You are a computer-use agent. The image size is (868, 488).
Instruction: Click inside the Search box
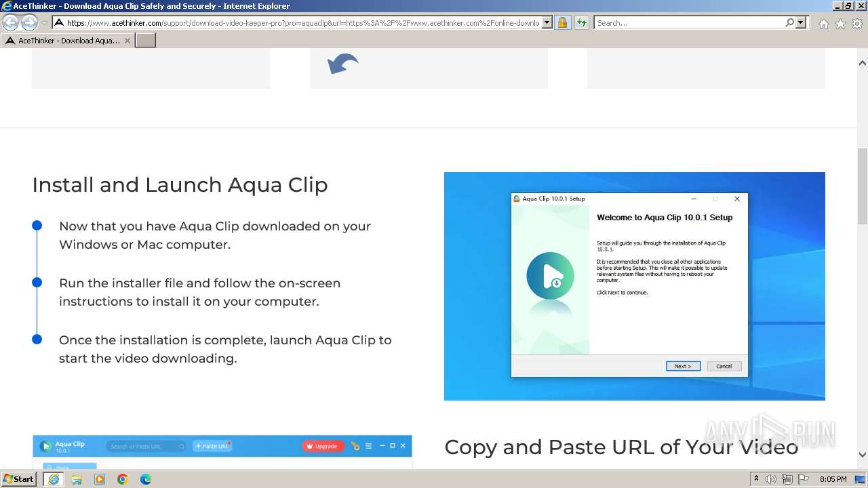pos(689,23)
